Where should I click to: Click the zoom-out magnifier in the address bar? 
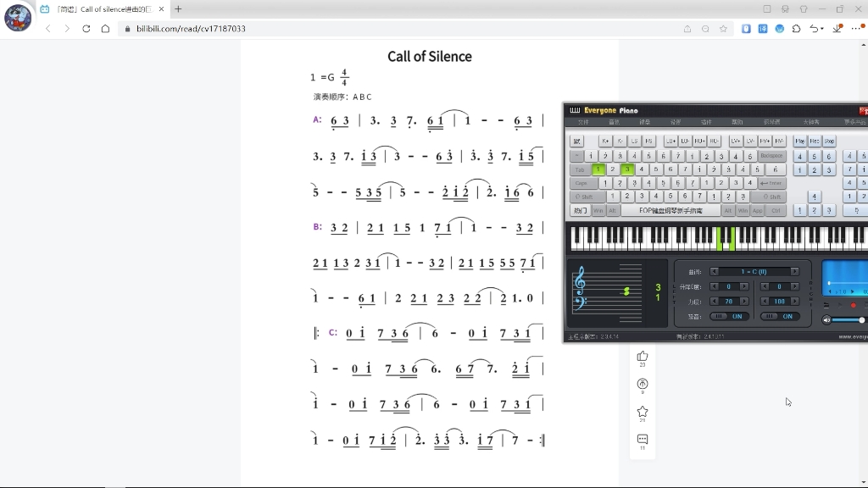(x=705, y=29)
